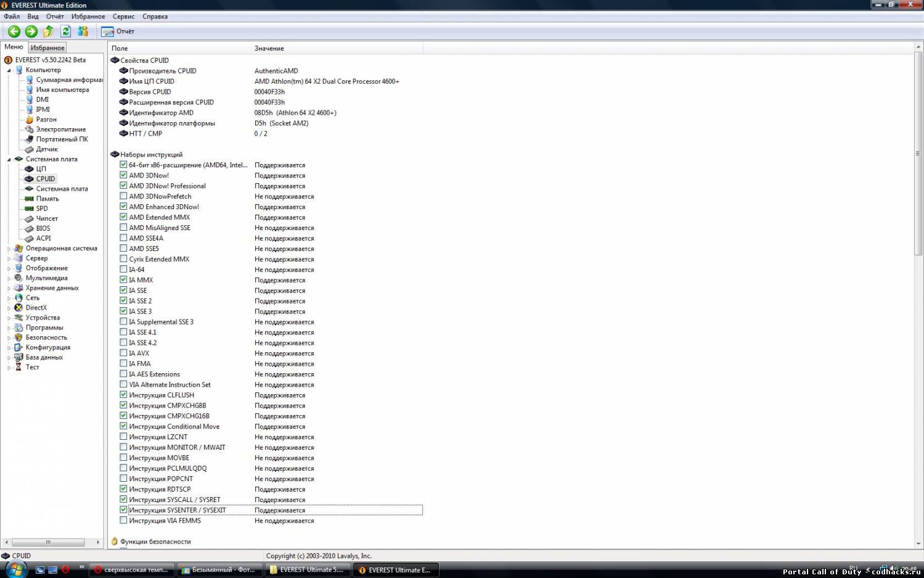Screen dimensions: 924x578
Task: Expand the Мультимедиа node
Action: click(9, 278)
